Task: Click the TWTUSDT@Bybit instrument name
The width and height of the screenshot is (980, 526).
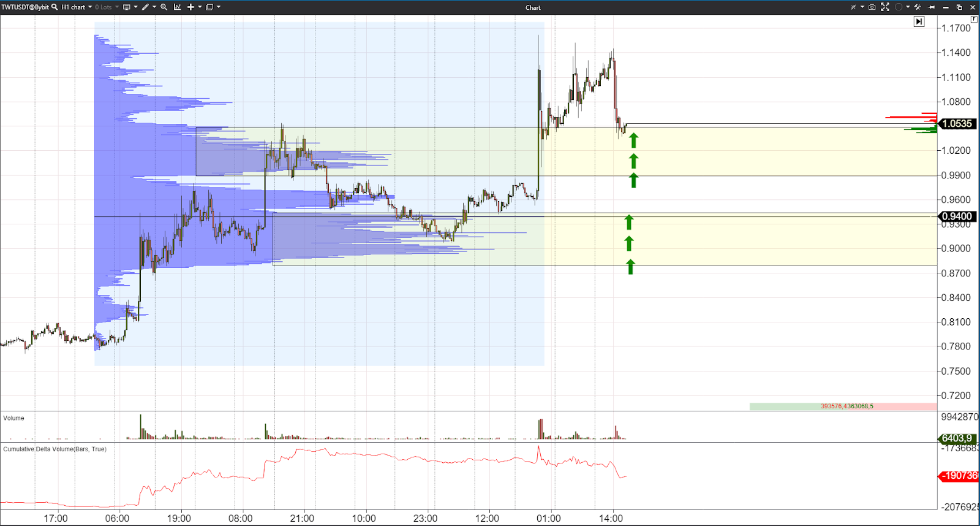Action: (x=25, y=7)
